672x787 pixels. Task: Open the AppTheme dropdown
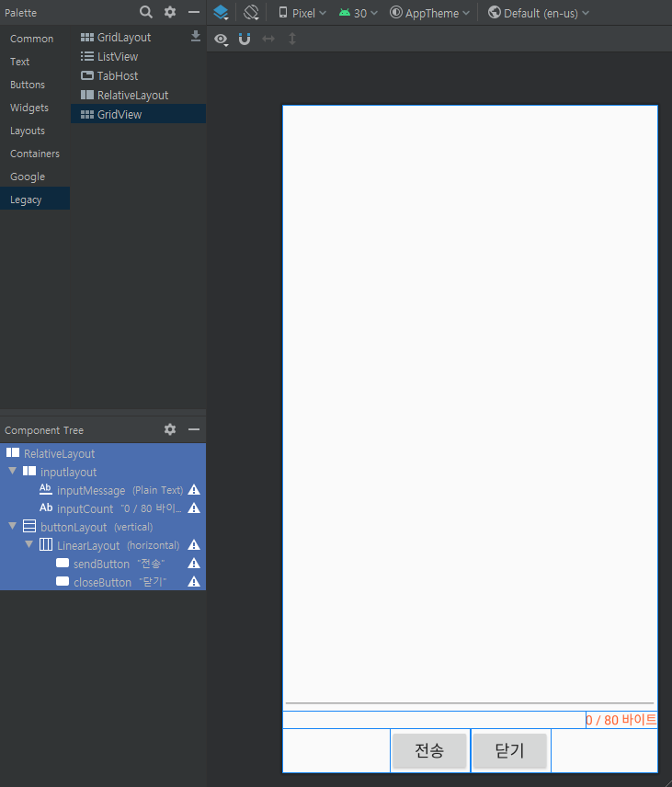[x=429, y=13]
